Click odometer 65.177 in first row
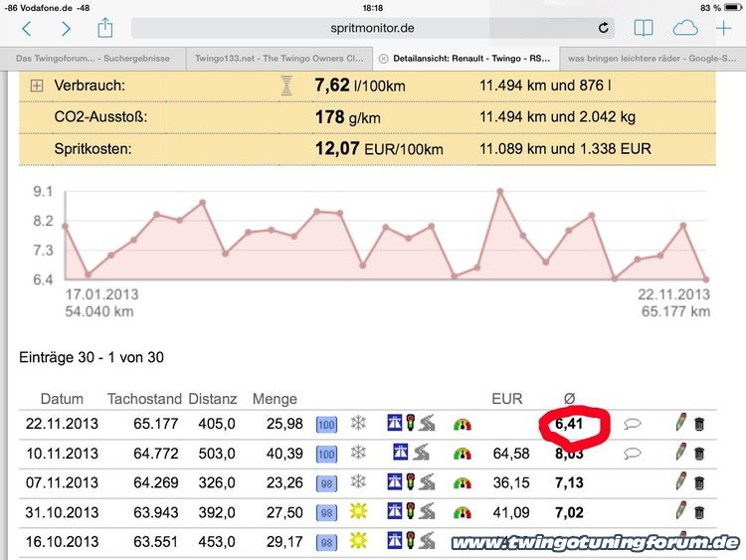This screenshot has width=746, height=560. click(155, 424)
